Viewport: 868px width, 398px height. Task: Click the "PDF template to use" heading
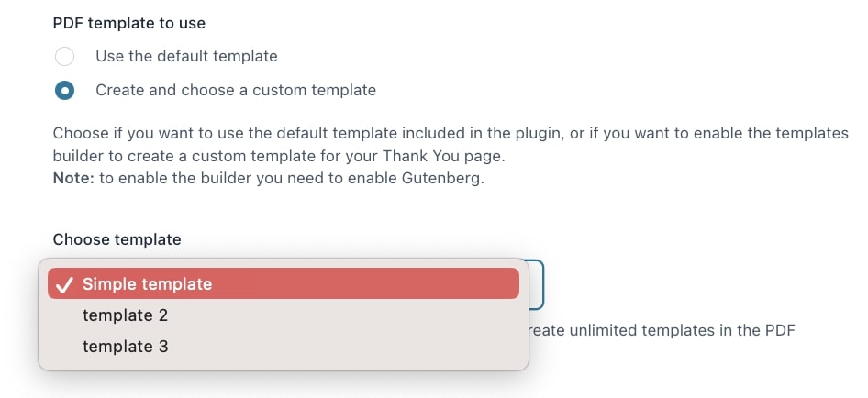pos(129,23)
